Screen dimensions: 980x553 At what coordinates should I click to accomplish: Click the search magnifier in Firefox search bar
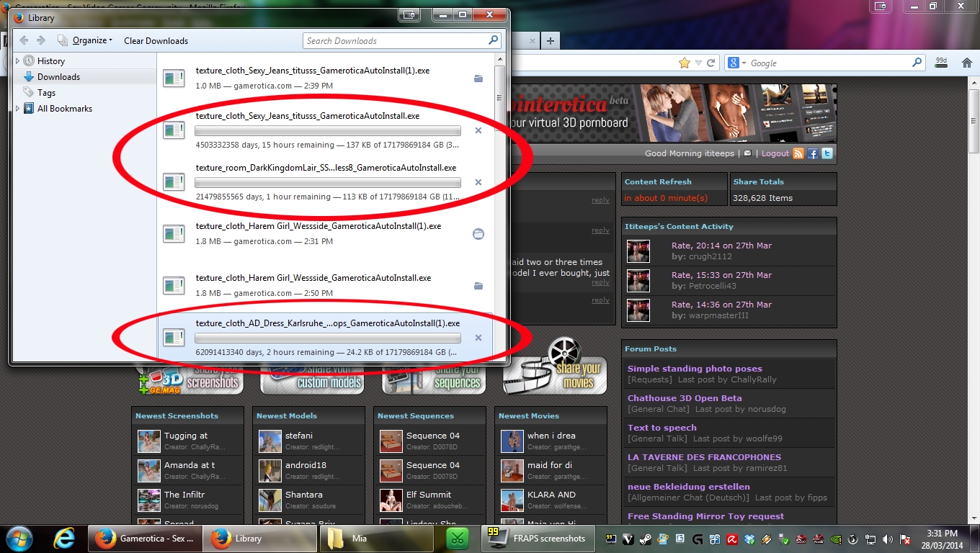point(917,63)
